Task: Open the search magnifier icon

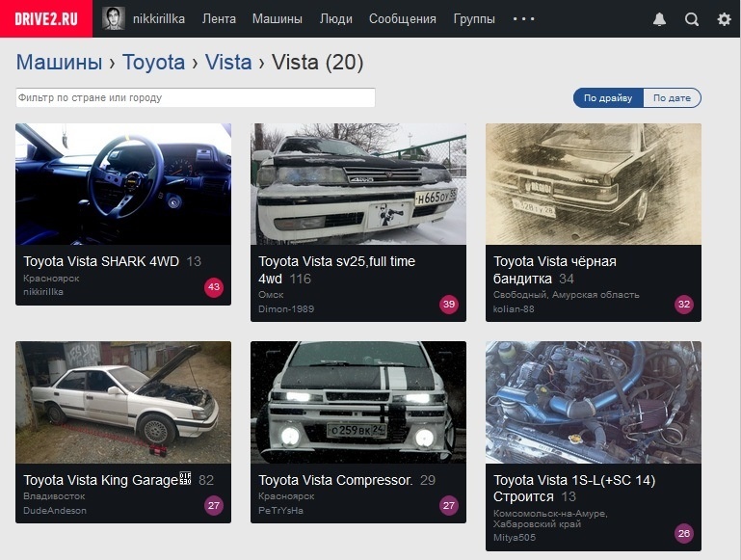Action: [692, 19]
